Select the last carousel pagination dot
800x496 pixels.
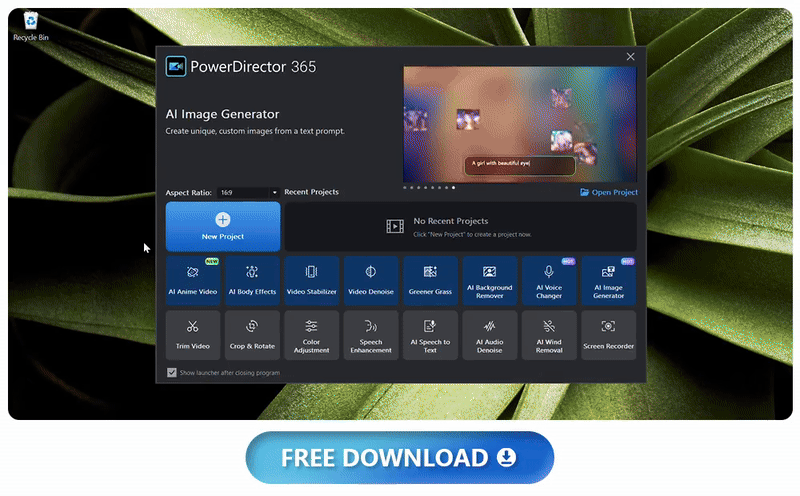coord(453,188)
